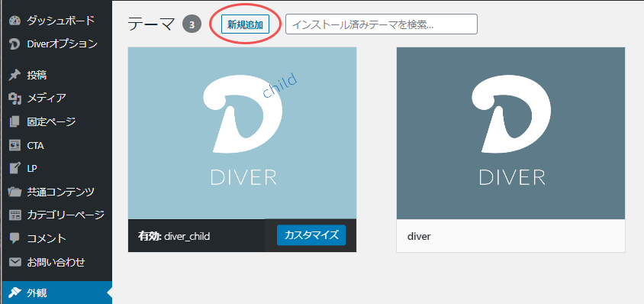Image resolution: width=644 pixels, height=304 pixels.
Task: Click the folder icon beside 共通コンテンツ
Action: [14, 192]
